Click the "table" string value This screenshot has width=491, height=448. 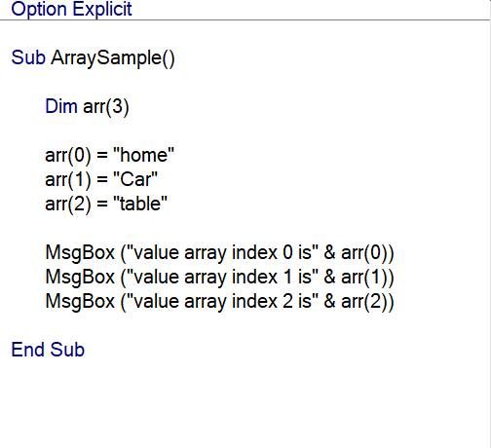[x=140, y=204]
